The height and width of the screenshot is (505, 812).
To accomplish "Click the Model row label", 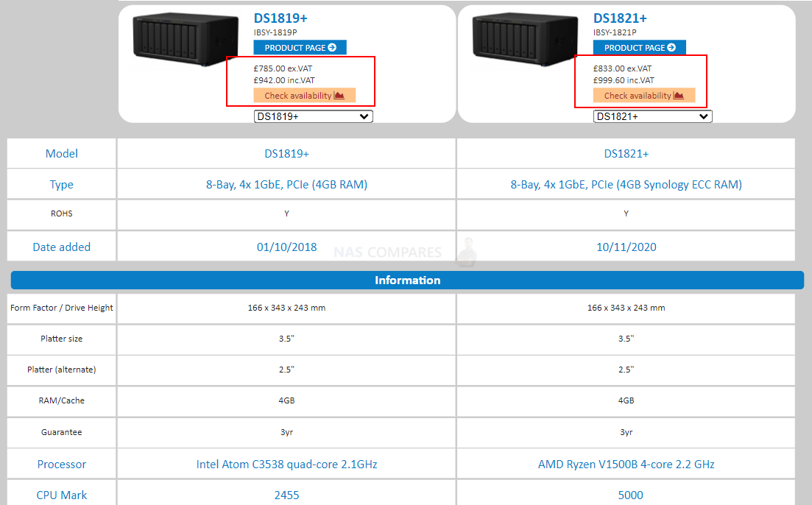I will pyautogui.click(x=62, y=153).
